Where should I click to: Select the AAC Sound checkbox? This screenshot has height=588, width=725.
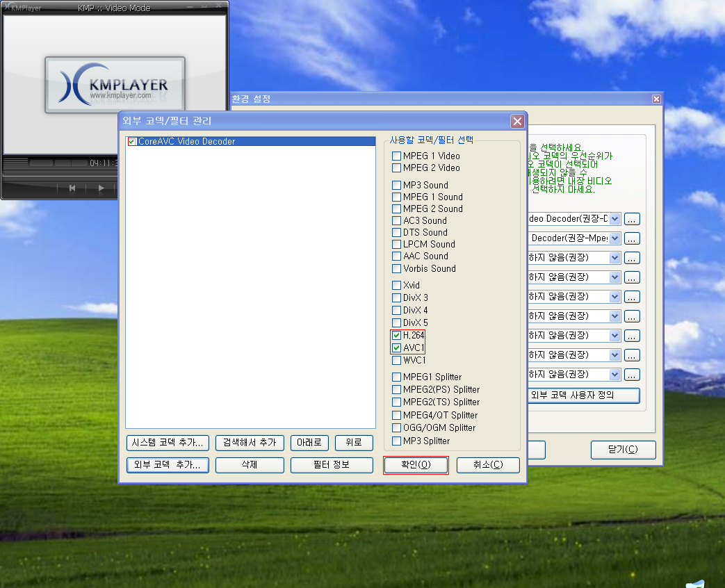point(396,256)
